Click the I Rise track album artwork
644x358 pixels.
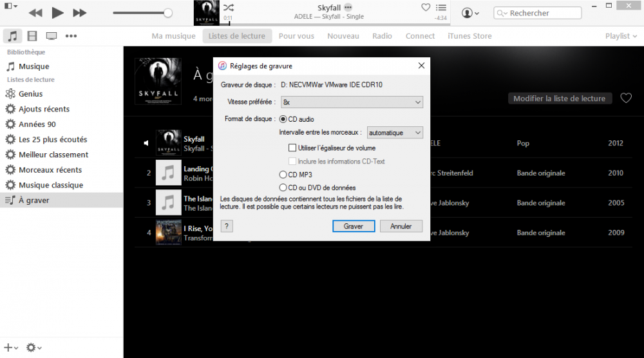point(168,232)
